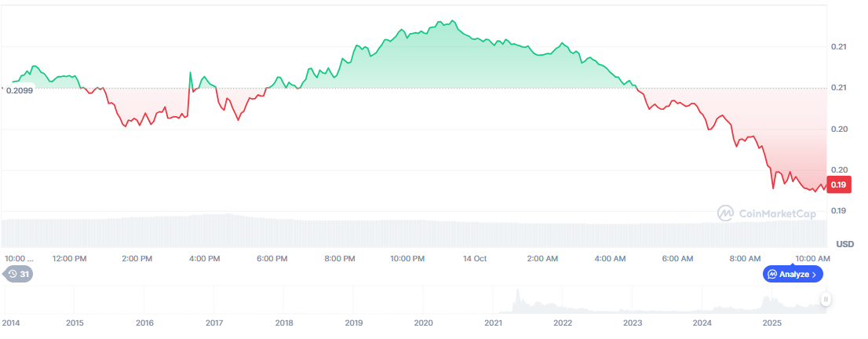Image resolution: width=868 pixels, height=339 pixels.
Task: Select year 2018 on the history navigator
Action: [x=284, y=323]
